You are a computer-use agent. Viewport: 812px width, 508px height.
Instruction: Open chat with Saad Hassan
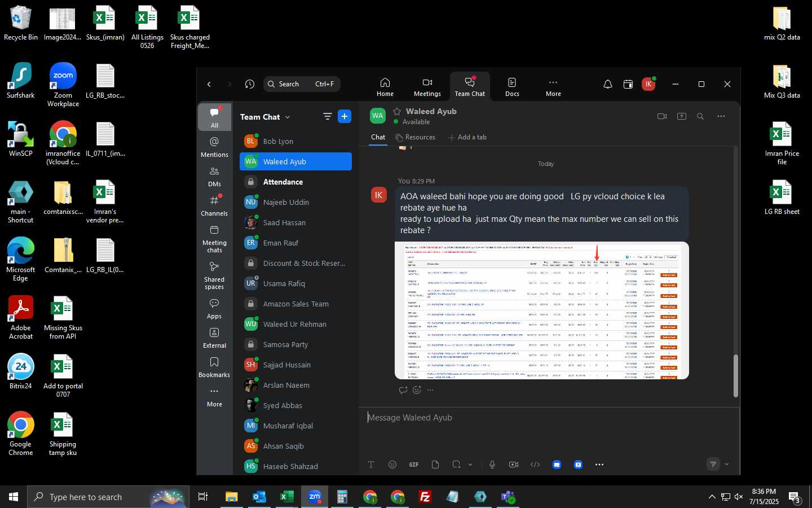[x=295, y=222]
